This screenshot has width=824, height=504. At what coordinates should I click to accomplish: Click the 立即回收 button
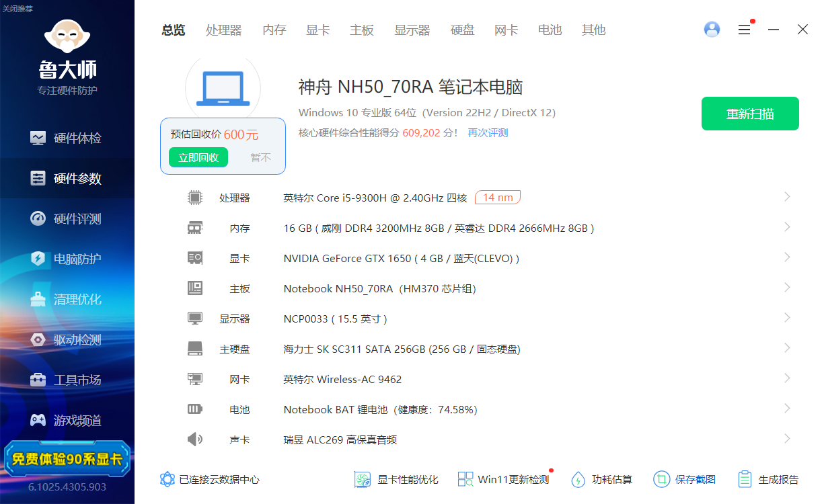198,157
